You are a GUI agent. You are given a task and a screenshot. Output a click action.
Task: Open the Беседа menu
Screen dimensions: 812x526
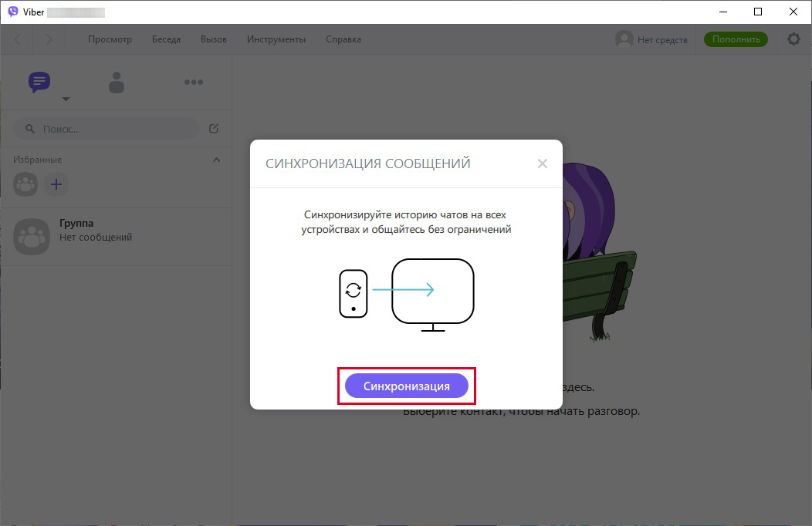point(166,39)
